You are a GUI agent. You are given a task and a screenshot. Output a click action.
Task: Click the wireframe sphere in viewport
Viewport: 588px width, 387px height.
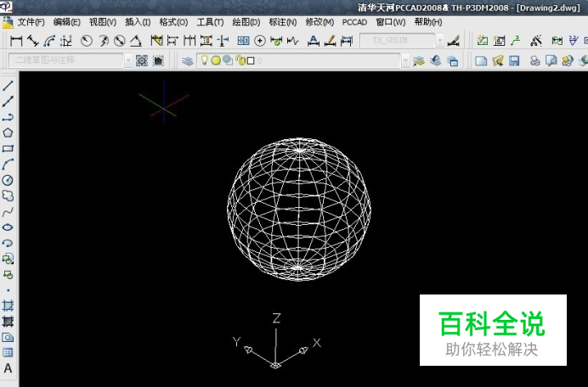pos(299,209)
